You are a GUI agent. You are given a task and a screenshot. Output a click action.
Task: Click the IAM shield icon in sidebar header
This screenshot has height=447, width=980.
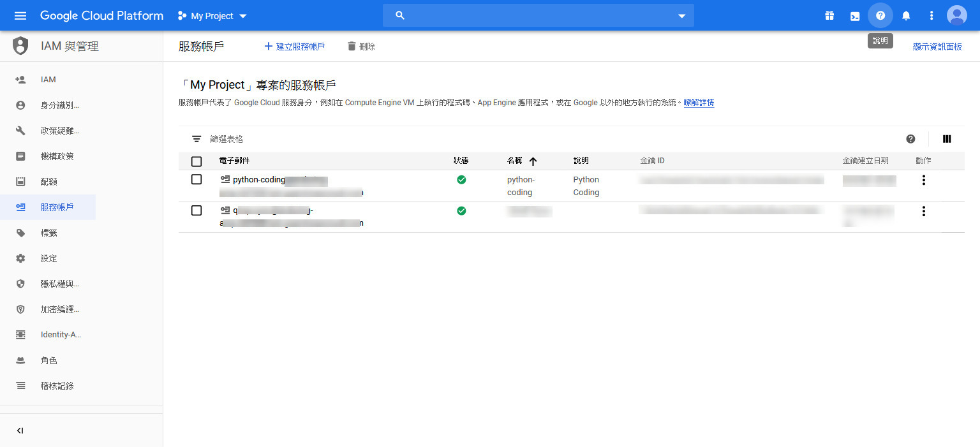[20, 46]
